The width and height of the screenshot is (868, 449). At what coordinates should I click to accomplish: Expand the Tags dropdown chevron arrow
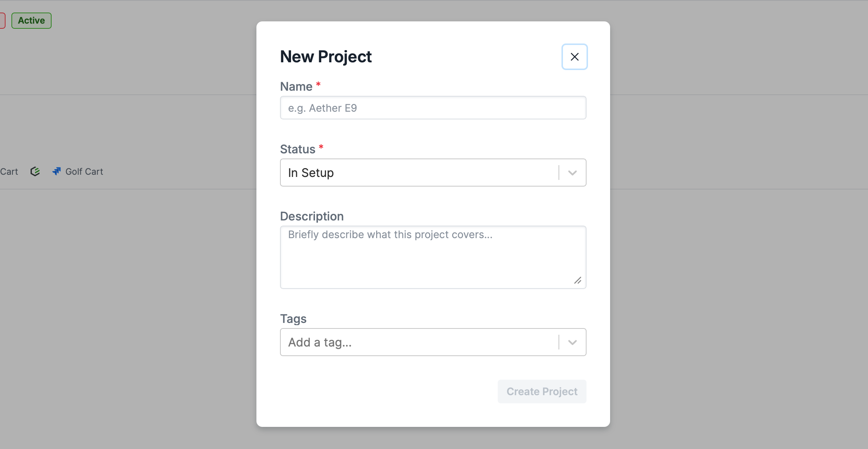pos(572,342)
